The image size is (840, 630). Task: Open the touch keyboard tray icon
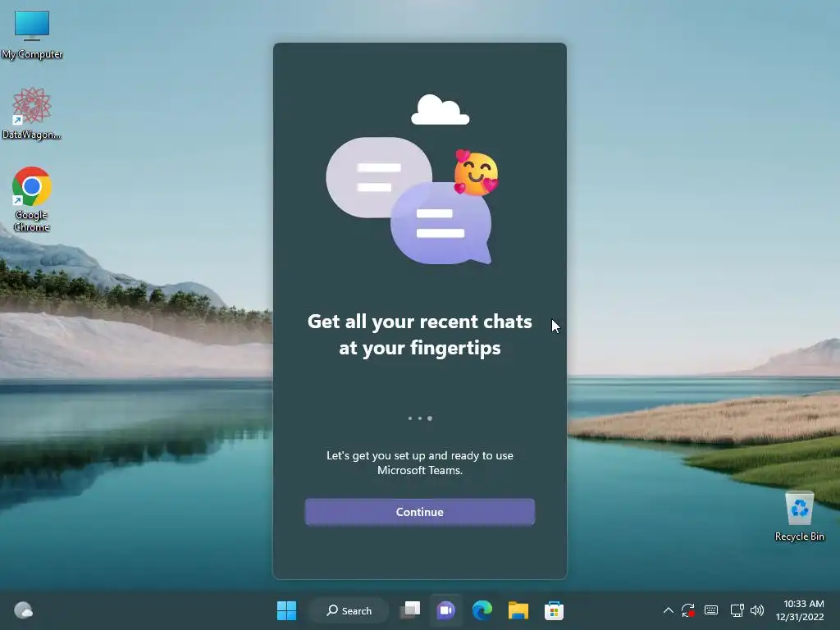[x=711, y=610]
